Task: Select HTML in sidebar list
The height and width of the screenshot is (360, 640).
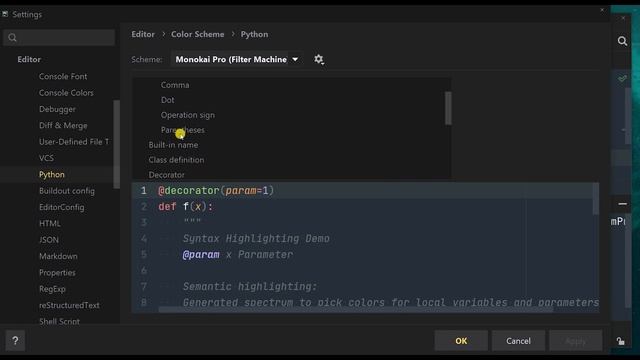Action: pyautogui.click(x=50, y=223)
